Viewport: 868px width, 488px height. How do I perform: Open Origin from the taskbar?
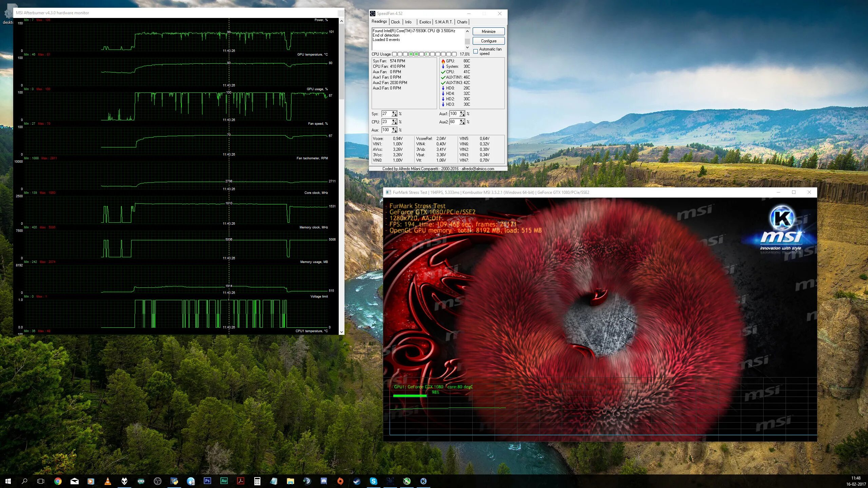coord(340,481)
